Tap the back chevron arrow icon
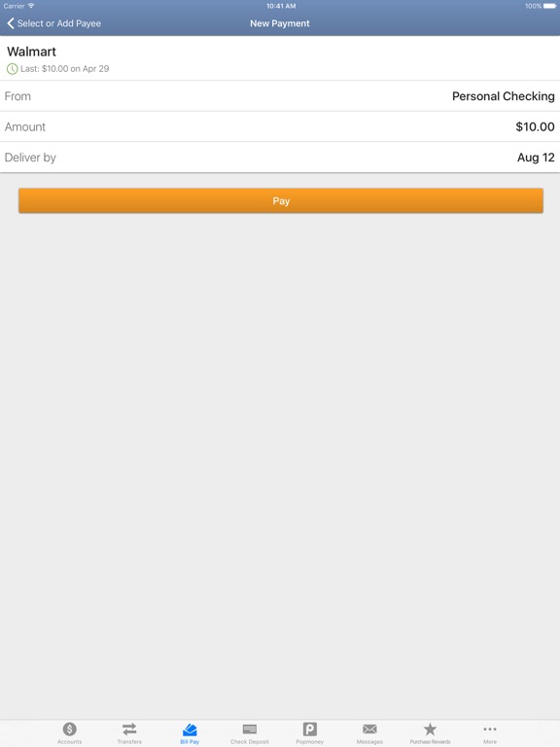 point(11,23)
